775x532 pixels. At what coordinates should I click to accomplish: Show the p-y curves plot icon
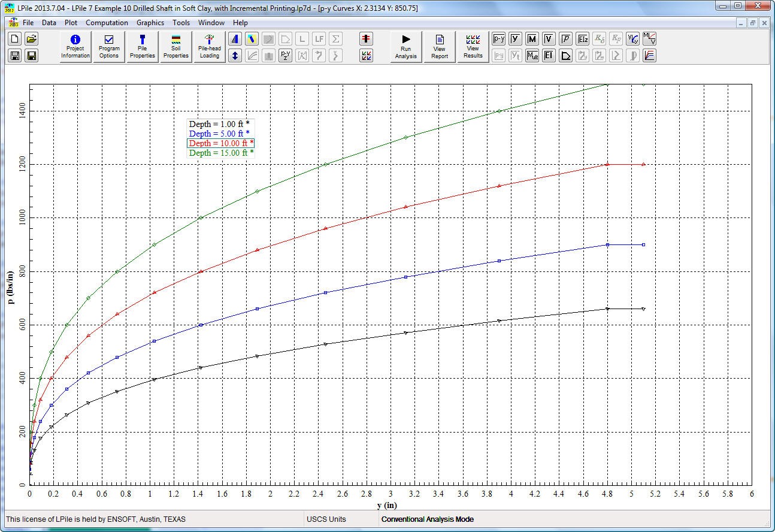tap(498, 39)
